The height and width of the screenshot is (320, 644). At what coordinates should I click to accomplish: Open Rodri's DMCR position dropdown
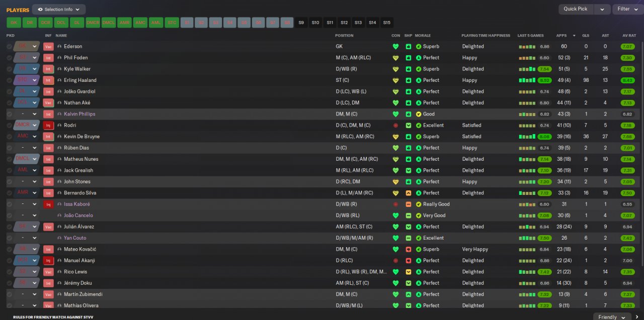click(26, 125)
